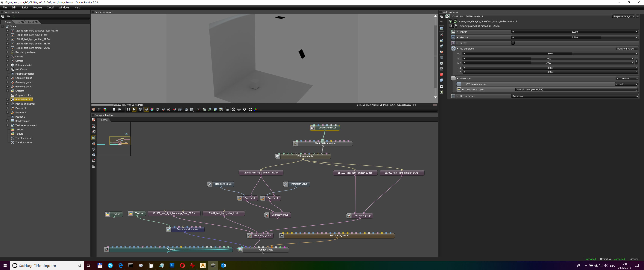Click the image settings wrench icon
Screen dimensions: 644x270
click(x=455, y=26)
